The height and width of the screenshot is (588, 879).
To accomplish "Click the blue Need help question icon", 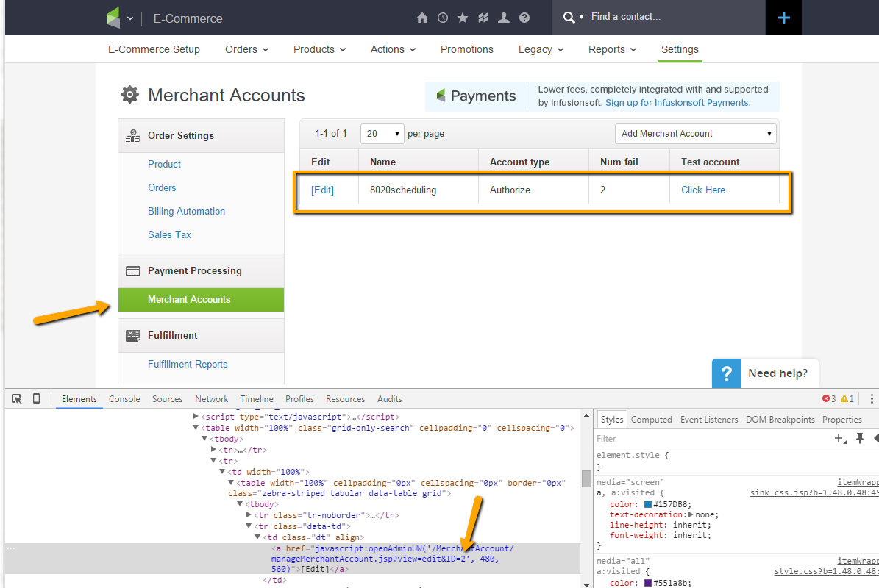I will coord(727,373).
